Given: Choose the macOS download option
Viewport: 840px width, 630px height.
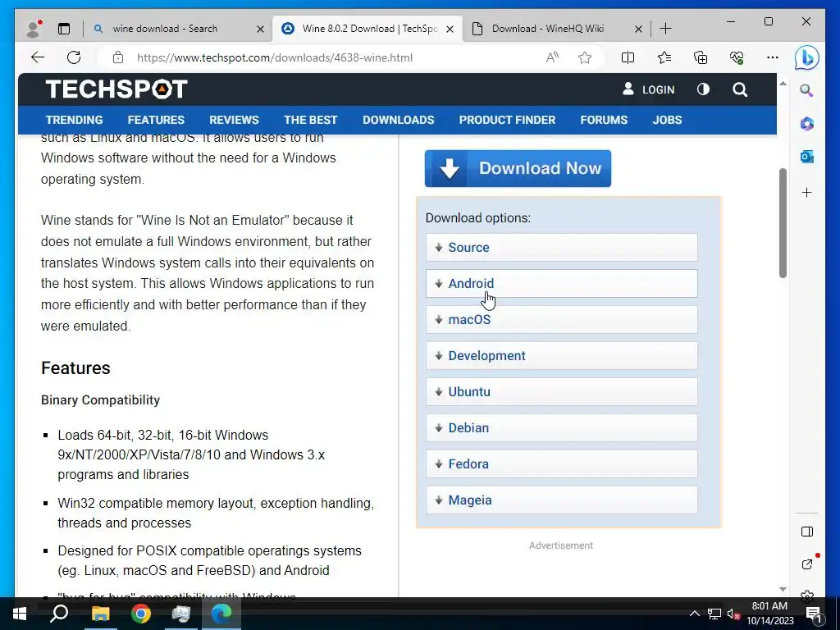Looking at the screenshot, I should [x=562, y=320].
